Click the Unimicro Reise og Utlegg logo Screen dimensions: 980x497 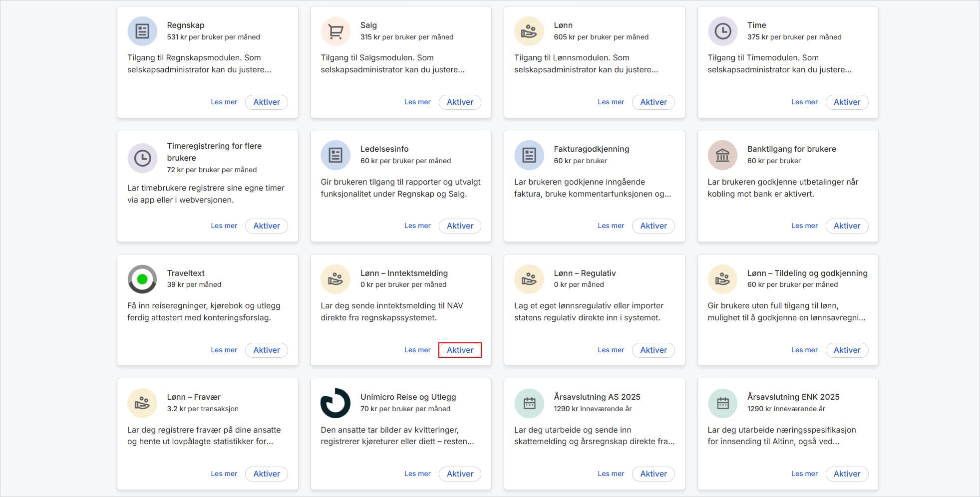tap(335, 403)
